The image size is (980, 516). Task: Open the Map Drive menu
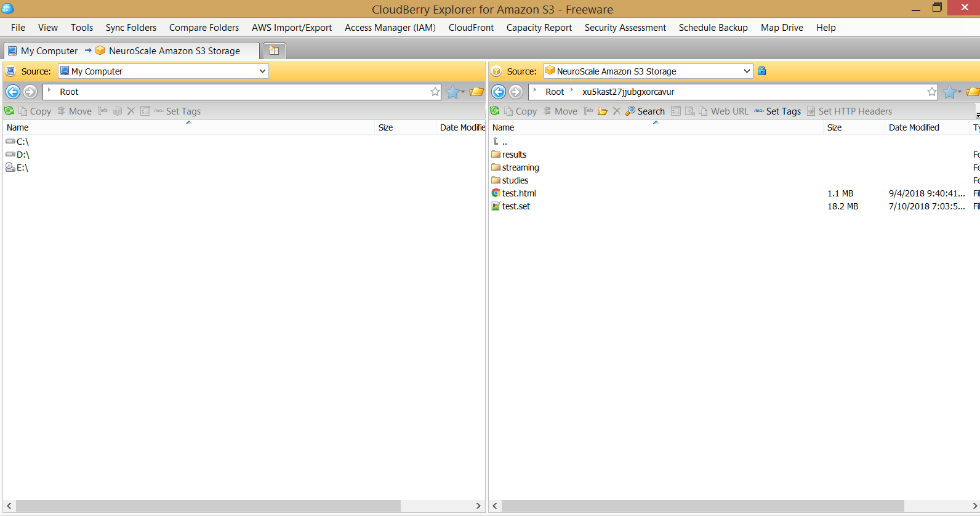pyautogui.click(x=782, y=27)
